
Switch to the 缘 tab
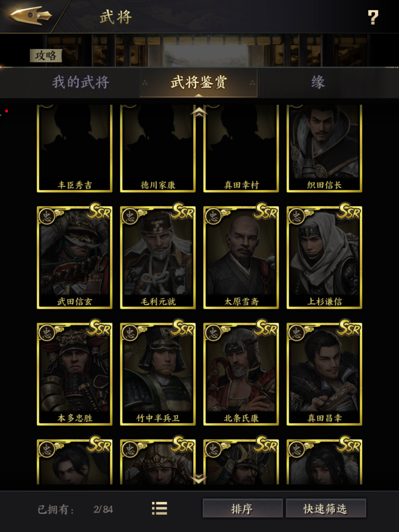(x=318, y=82)
